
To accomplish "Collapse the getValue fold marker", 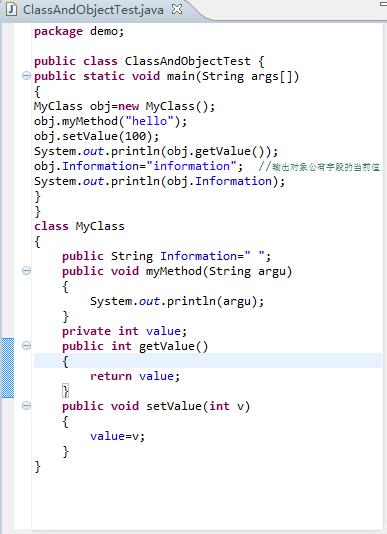I will point(26,346).
